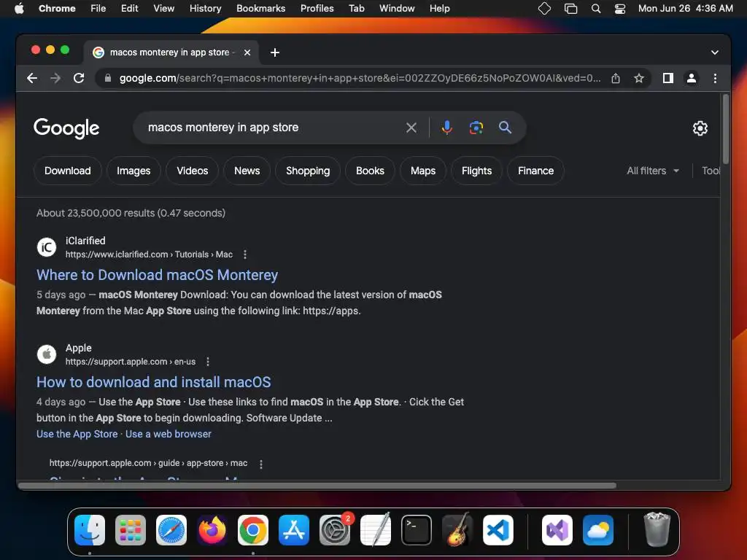This screenshot has width=747, height=560.
Task: Click the vertical page scrollbar
Action: click(x=726, y=130)
